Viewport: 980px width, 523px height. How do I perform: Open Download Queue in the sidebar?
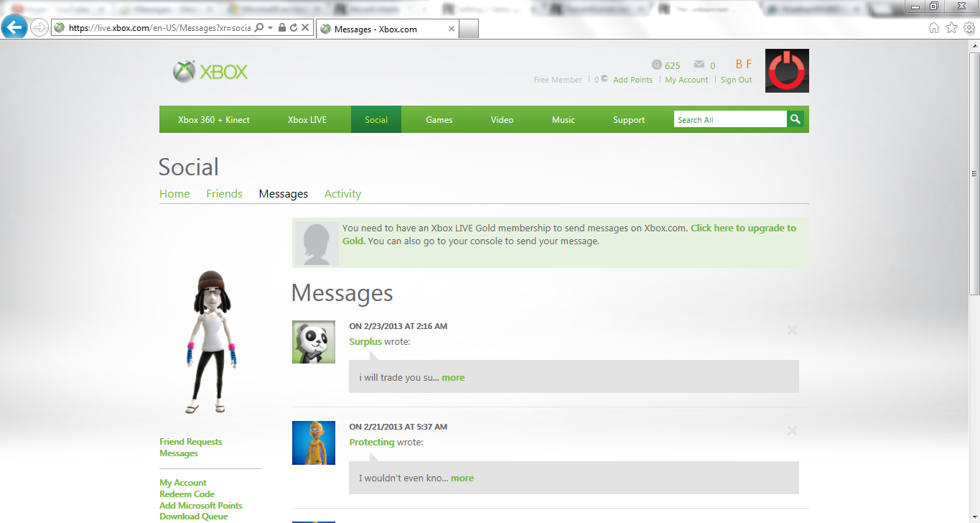pos(194,517)
